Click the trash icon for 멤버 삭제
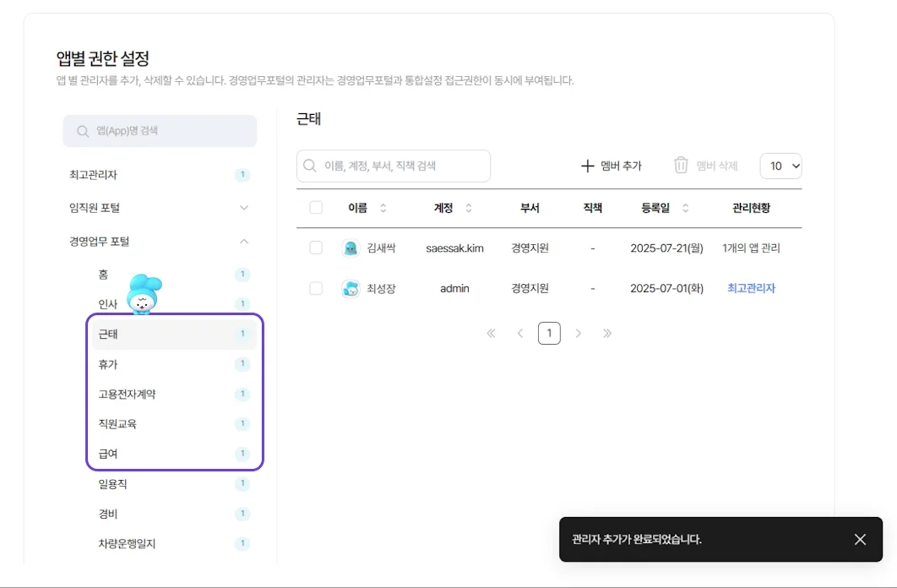The width and height of the screenshot is (897, 588). tap(680, 166)
